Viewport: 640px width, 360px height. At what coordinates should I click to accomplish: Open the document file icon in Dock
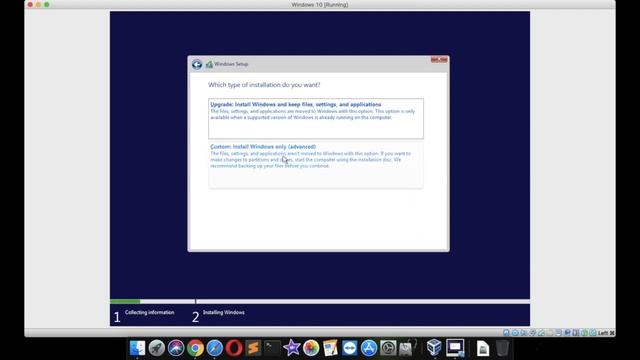483,348
